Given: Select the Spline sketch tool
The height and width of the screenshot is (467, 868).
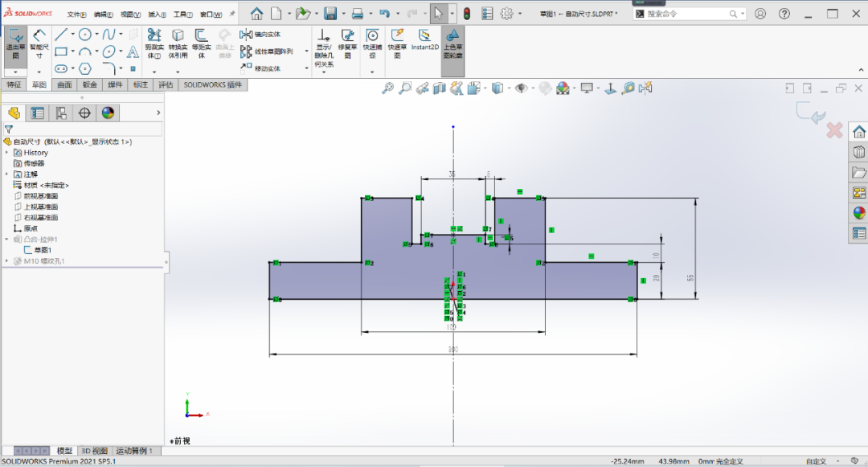Looking at the screenshot, I should [108, 35].
